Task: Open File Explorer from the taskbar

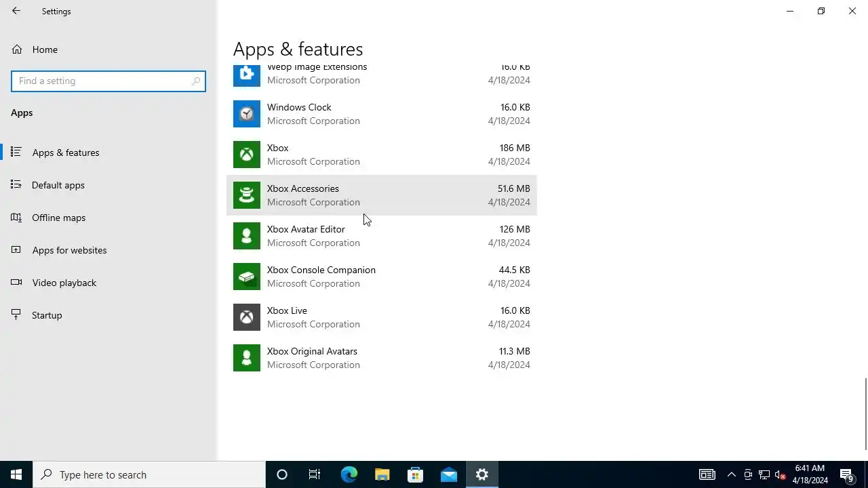Action: pyautogui.click(x=382, y=474)
